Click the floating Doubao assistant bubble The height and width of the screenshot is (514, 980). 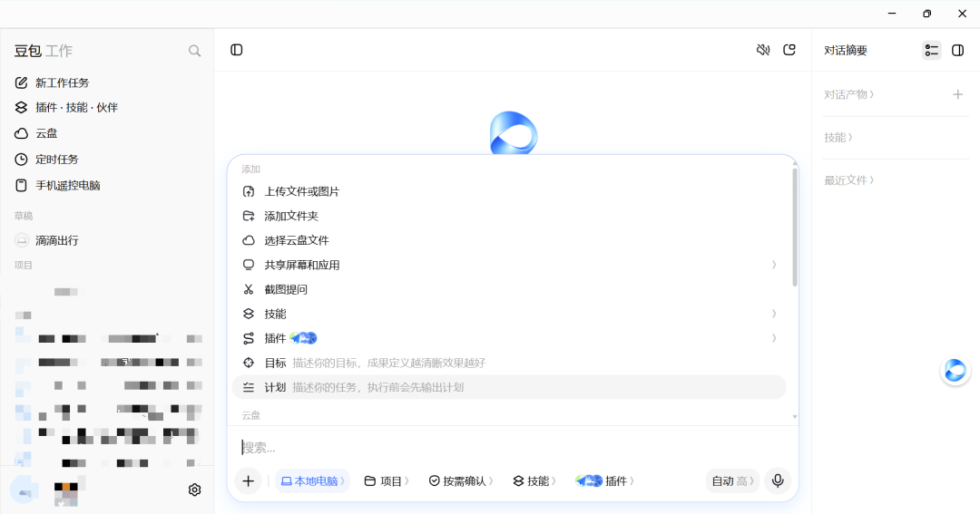955,371
